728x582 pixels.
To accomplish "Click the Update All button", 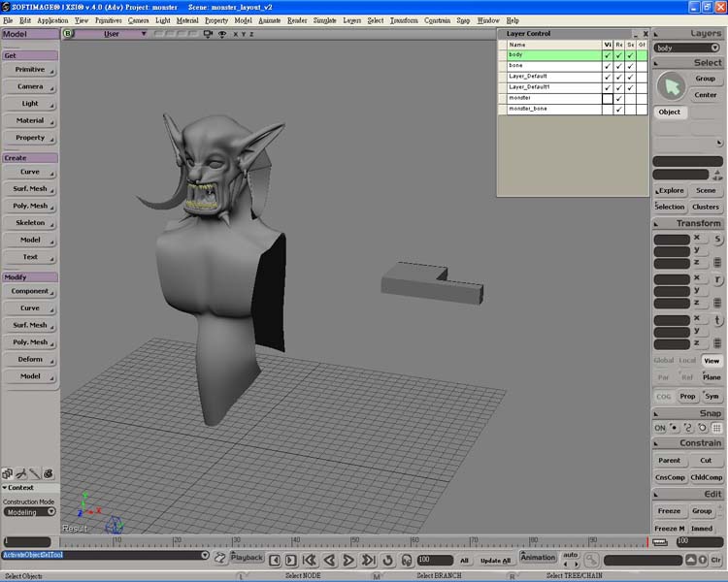I will (495, 561).
